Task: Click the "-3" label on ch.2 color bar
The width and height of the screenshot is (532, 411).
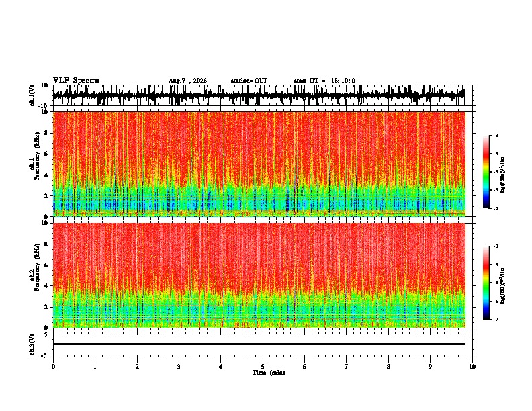Action: (x=495, y=246)
